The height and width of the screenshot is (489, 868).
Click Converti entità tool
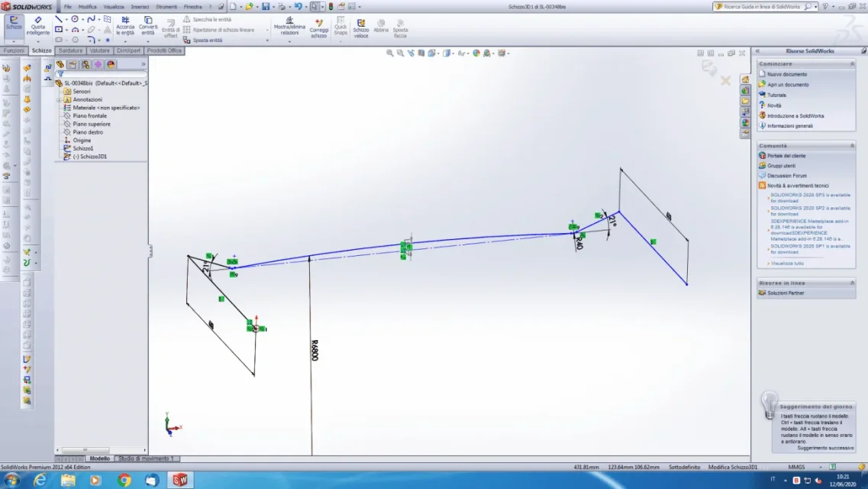pyautogui.click(x=148, y=26)
